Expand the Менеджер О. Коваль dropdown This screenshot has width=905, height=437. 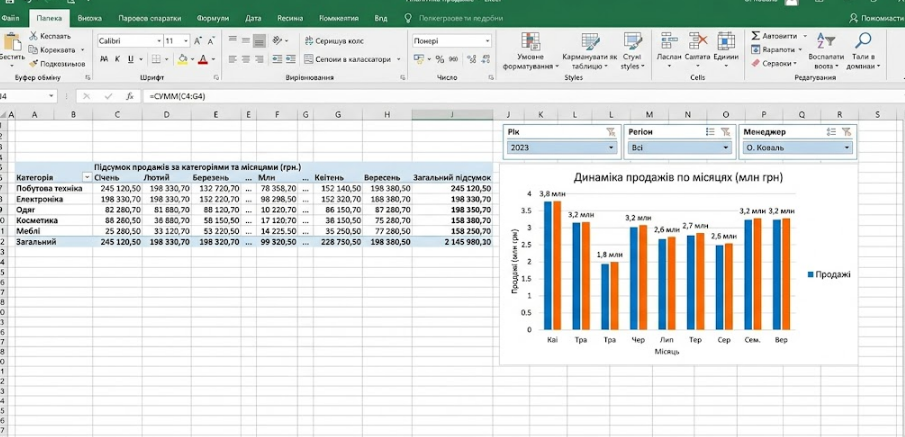[847, 148]
